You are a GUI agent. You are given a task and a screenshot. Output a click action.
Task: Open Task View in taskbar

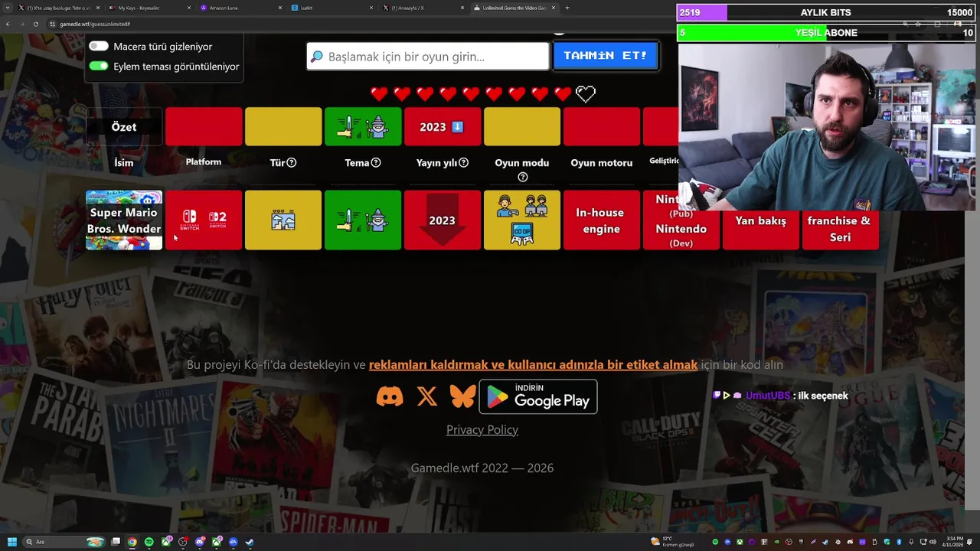(x=116, y=542)
